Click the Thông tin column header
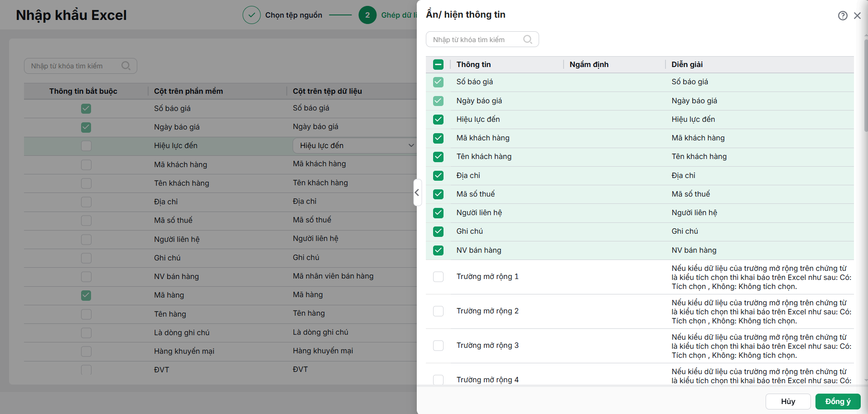This screenshot has width=868, height=414. pyautogui.click(x=474, y=64)
